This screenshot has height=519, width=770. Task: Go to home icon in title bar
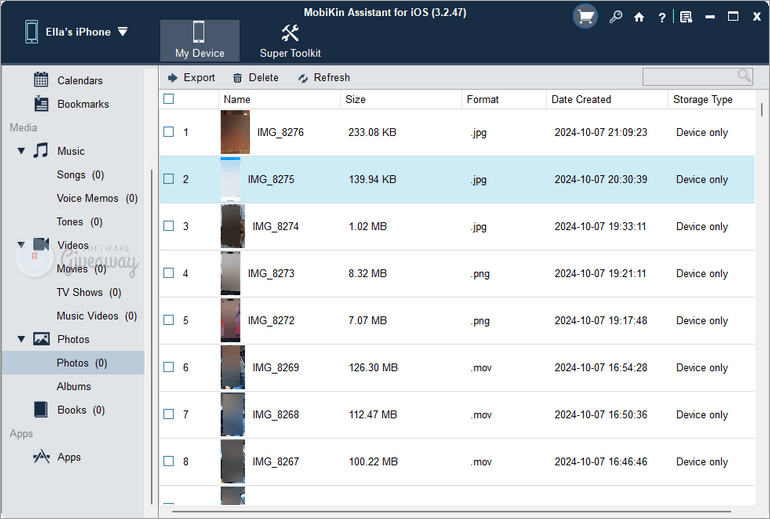639,18
